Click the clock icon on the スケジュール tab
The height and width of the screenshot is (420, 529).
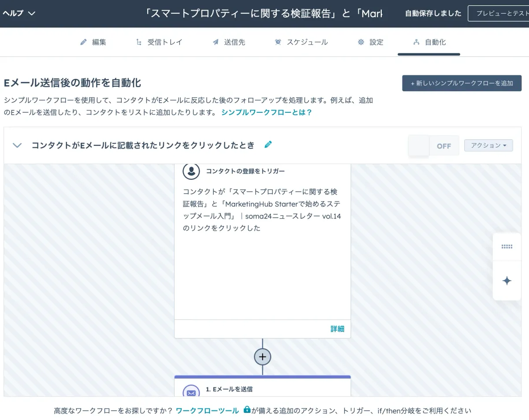pyautogui.click(x=278, y=42)
